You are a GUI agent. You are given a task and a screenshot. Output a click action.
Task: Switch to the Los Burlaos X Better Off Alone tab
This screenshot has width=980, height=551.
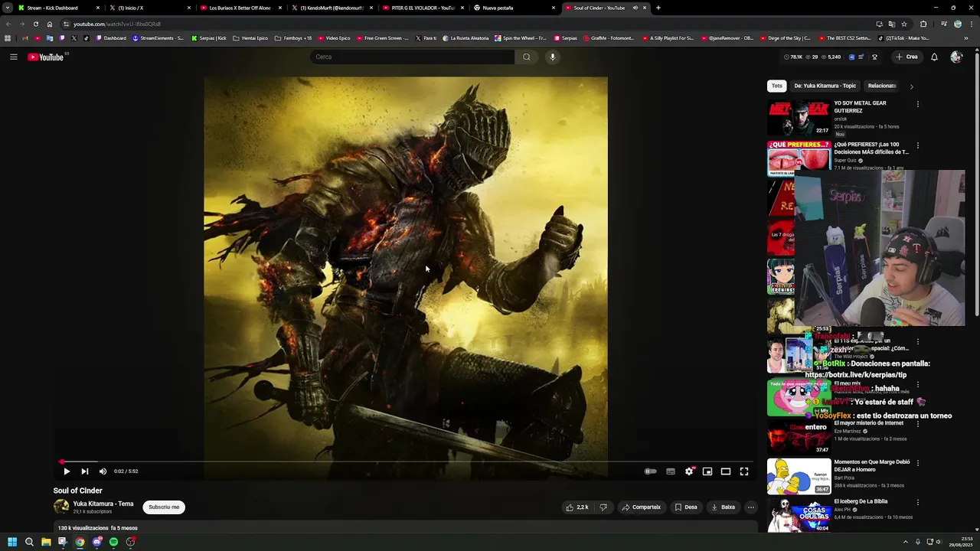click(240, 8)
